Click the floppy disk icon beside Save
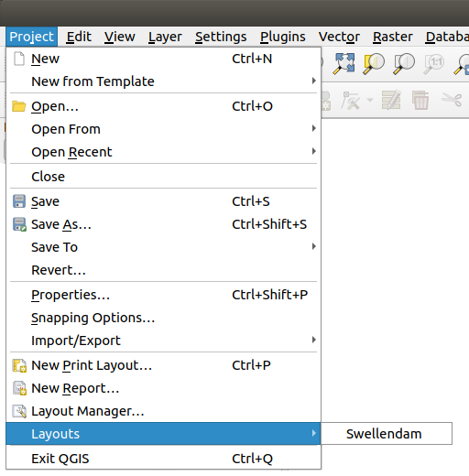 19,201
